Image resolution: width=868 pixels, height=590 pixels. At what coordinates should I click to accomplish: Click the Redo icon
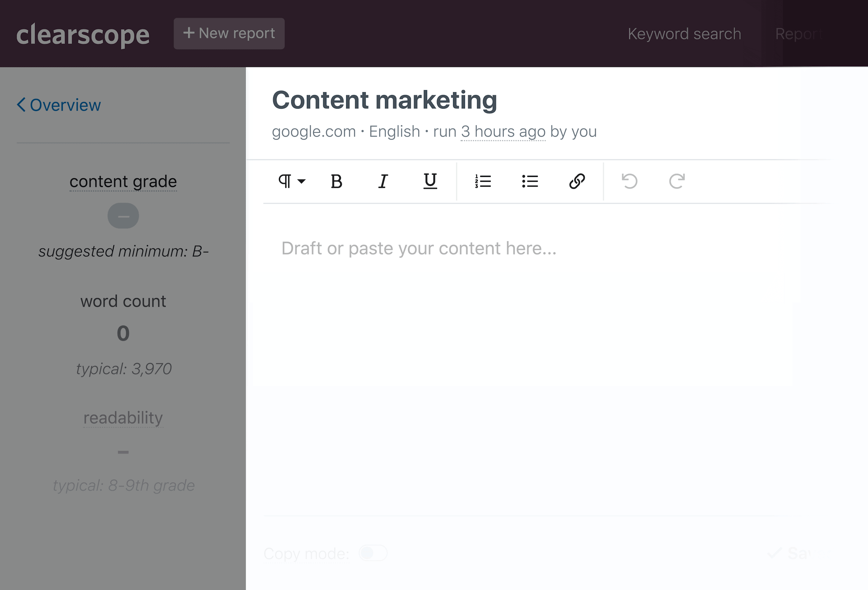pos(677,181)
